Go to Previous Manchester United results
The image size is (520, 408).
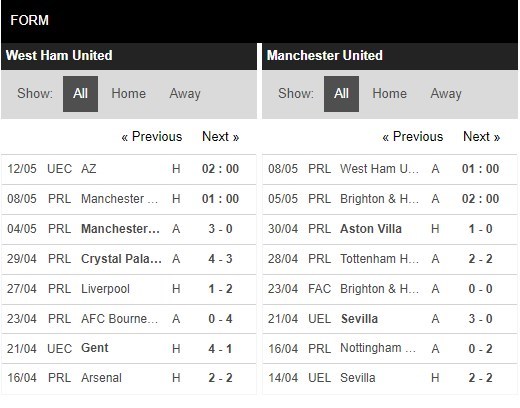[413, 137]
